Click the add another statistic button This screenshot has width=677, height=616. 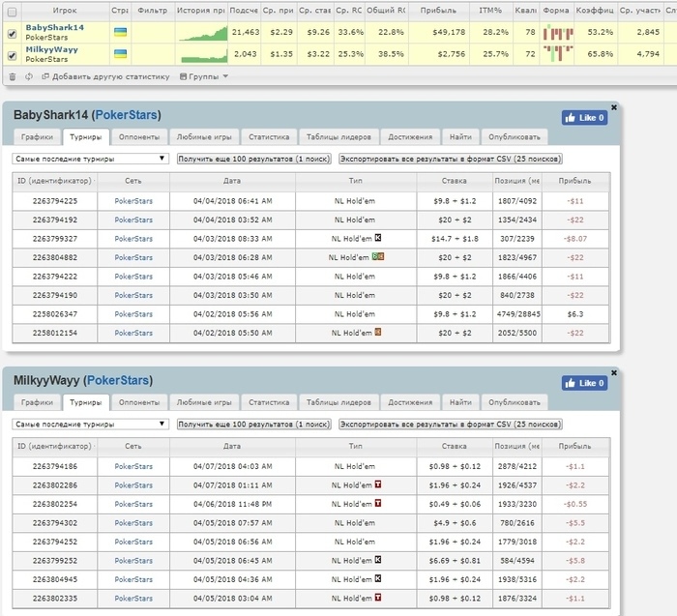click(106, 75)
